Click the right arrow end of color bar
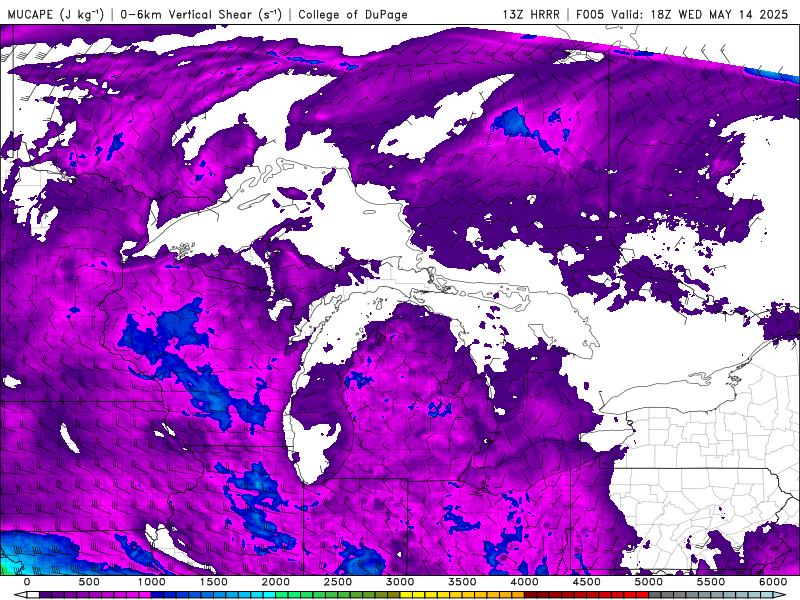This screenshot has width=800, height=600. point(780,594)
